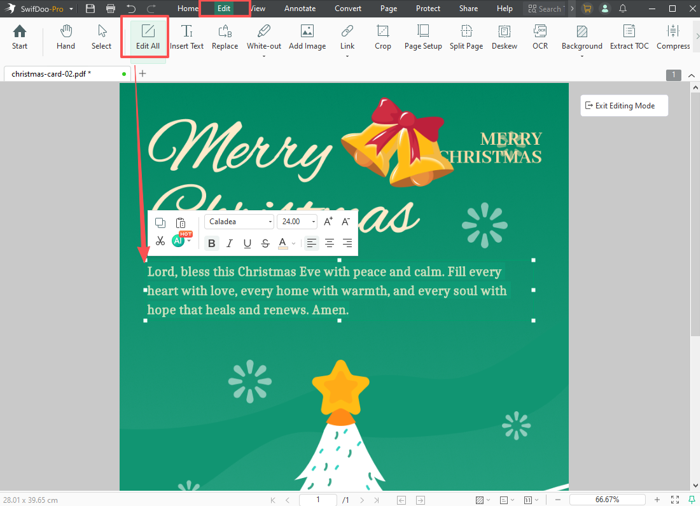
Task: Start OCR recognition
Action: point(540,37)
